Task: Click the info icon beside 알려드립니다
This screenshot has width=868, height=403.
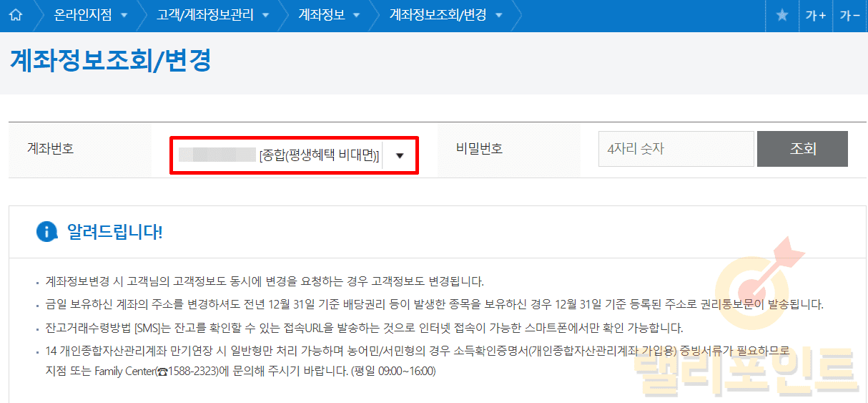Action: pos(46,231)
